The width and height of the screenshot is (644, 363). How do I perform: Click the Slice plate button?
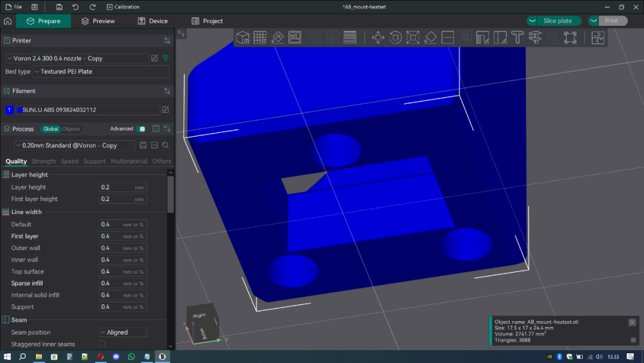click(557, 21)
